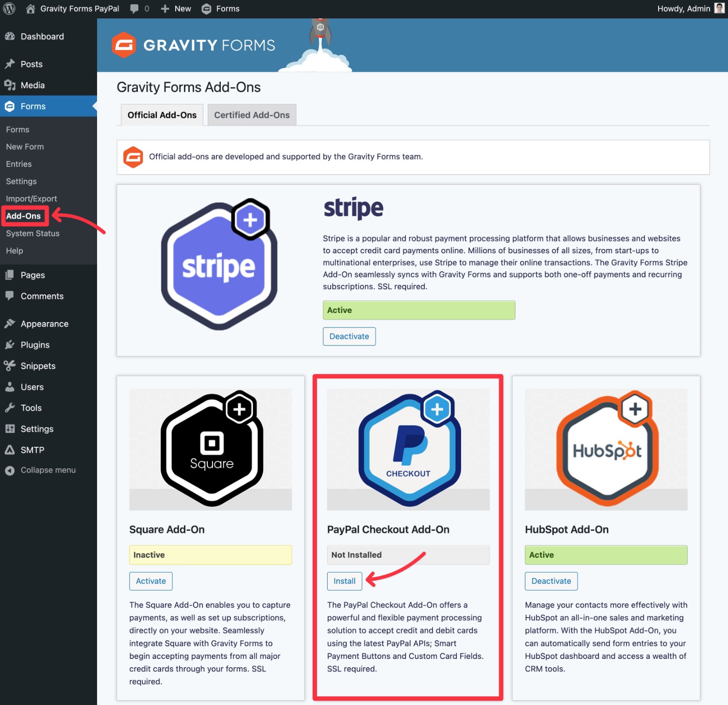Install the PayPal Checkout Add-On
Image resolution: width=728 pixels, height=705 pixels.
[345, 581]
